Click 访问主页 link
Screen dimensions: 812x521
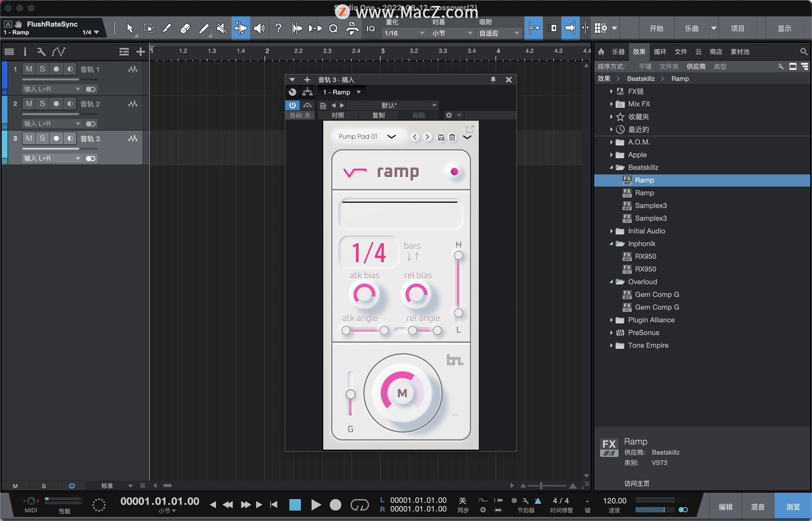point(636,483)
